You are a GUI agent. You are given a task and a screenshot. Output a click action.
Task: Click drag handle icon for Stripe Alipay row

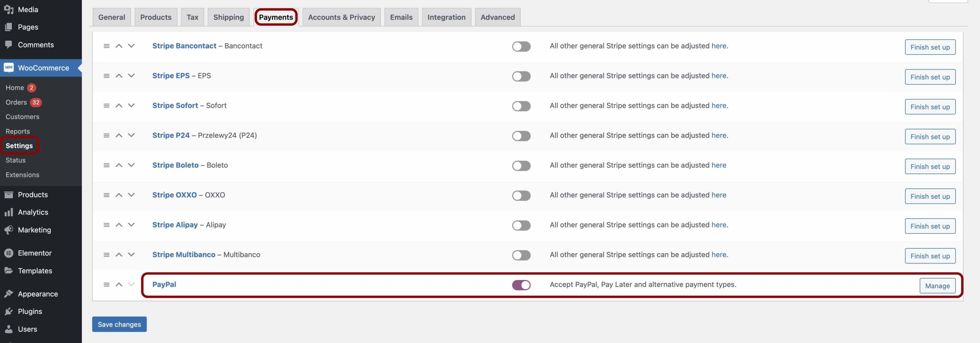[x=106, y=225]
